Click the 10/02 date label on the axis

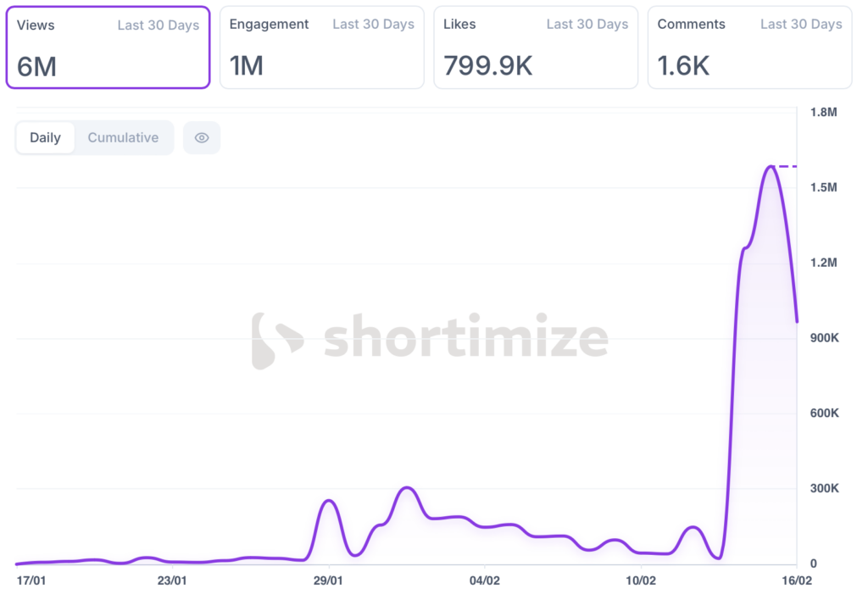click(x=641, y=581)
